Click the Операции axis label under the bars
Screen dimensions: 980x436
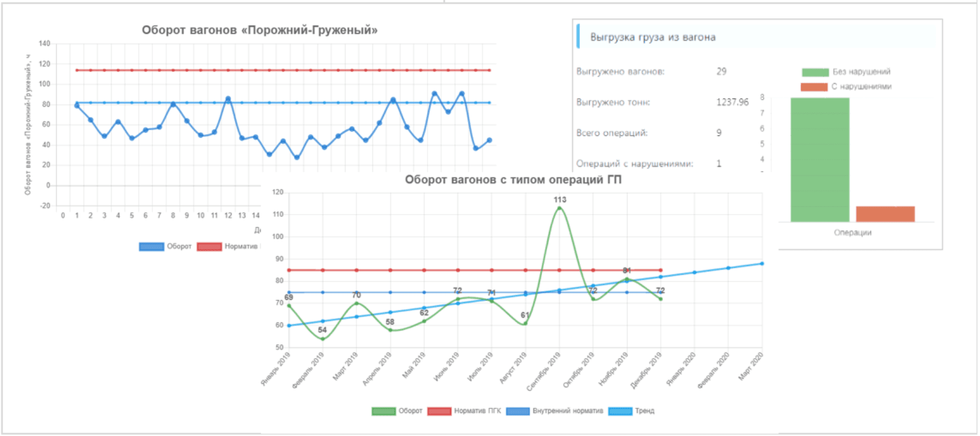pos(852,232)
